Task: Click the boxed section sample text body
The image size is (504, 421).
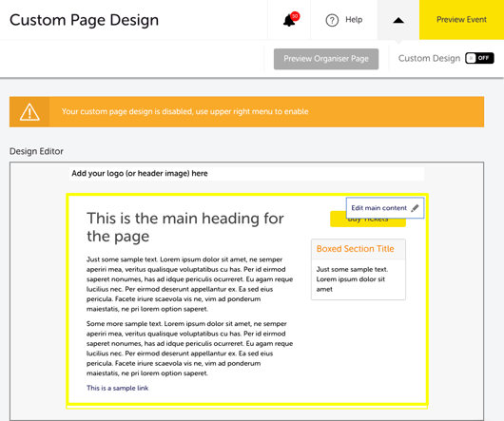Action: (x=352, y=279)
